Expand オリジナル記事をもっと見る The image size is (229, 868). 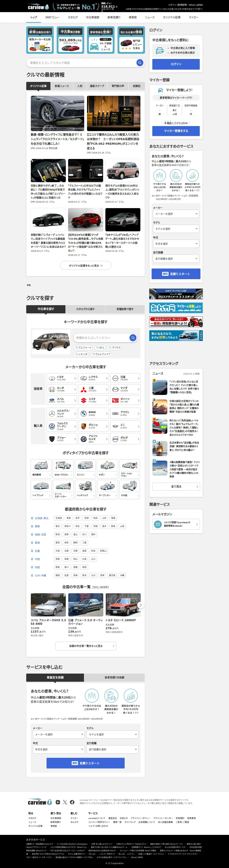pos(85,265)
